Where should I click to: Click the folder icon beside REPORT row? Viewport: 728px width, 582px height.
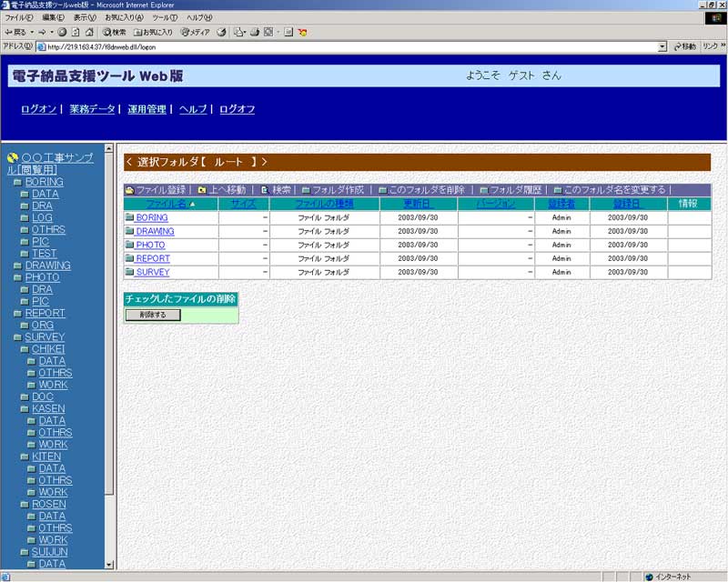pos(129,258)
